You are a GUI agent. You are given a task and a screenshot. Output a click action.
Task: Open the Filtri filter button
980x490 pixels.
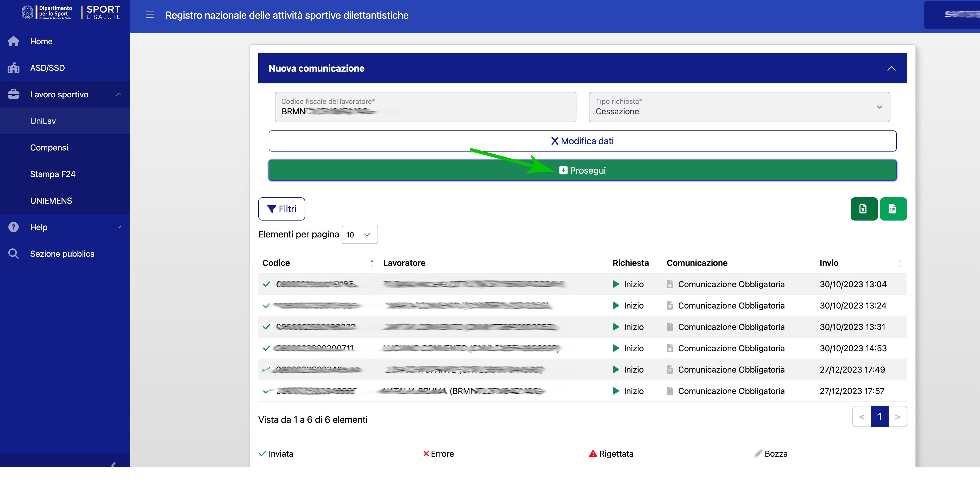(281, 209)
